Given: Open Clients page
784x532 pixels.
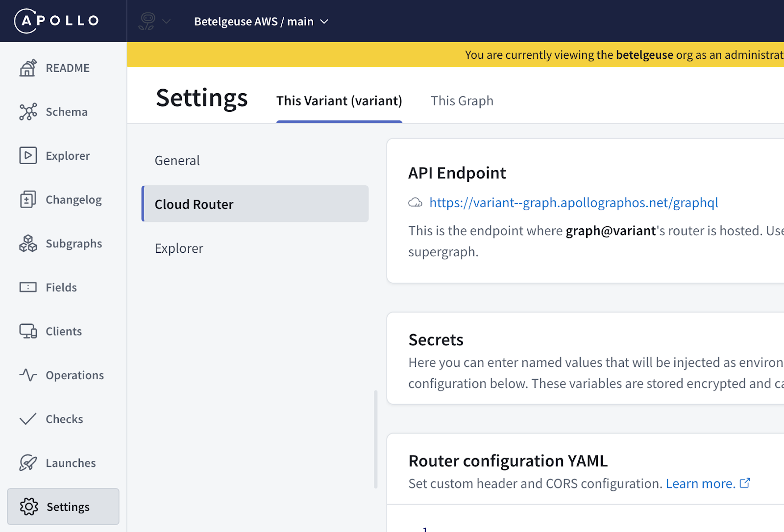Looking at the screenshot, I should click(x=63, y=331).
